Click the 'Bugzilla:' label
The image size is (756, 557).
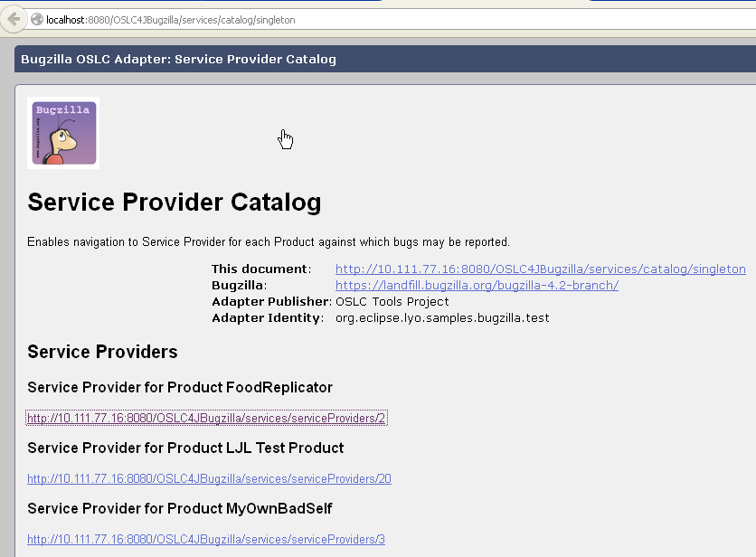239,286
